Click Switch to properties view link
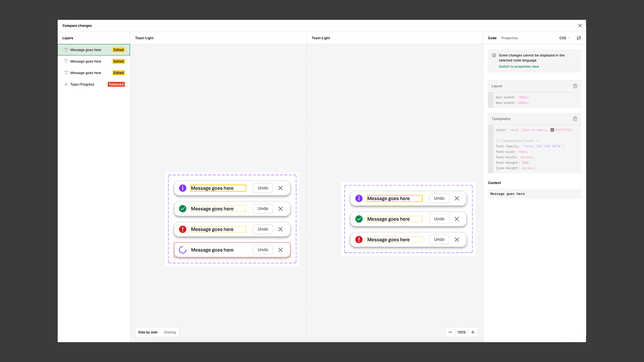The width and height of the screenshot is (644, 362). 519,66
